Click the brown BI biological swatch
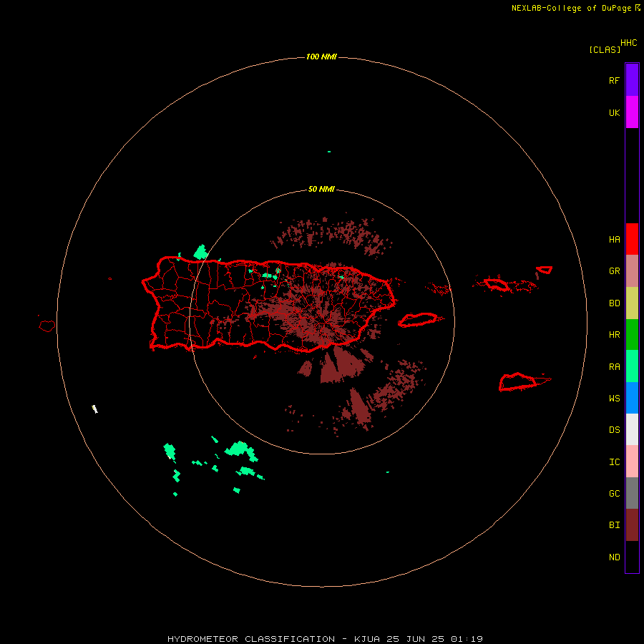Image resolution: width=644 pixels, height=644 pixels. click(632, 525)
